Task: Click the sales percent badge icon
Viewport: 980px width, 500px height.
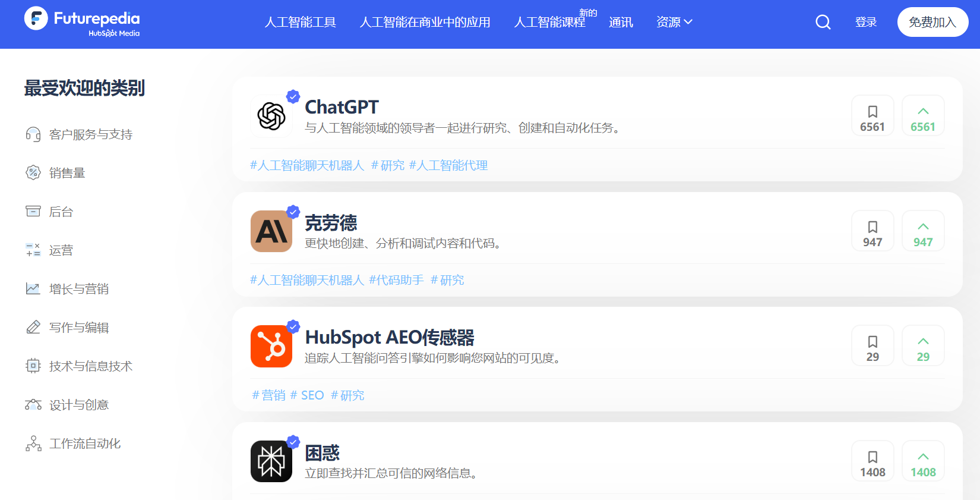Action: [33, 173]
